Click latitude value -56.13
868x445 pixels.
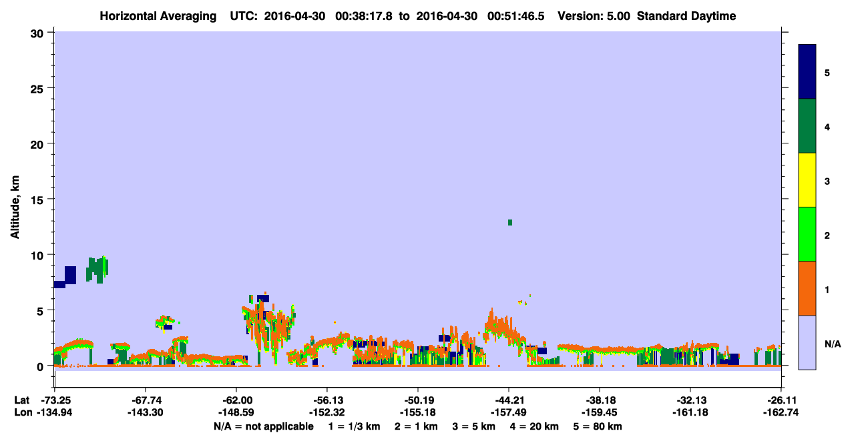tap(327, 400)
